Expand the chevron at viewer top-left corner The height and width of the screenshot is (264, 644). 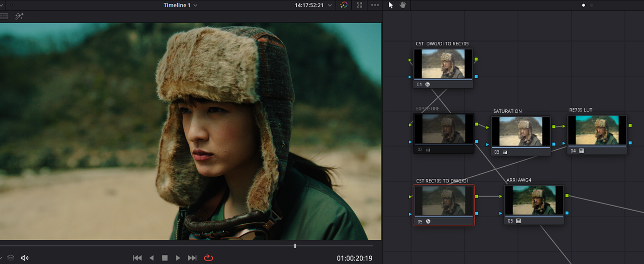click(2, 5)
